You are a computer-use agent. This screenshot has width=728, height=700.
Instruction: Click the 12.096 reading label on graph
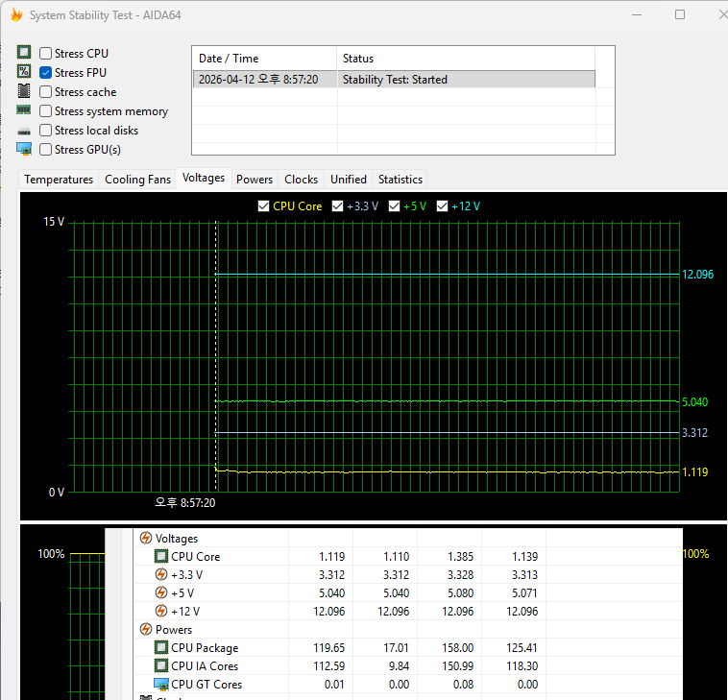[697, 275]
